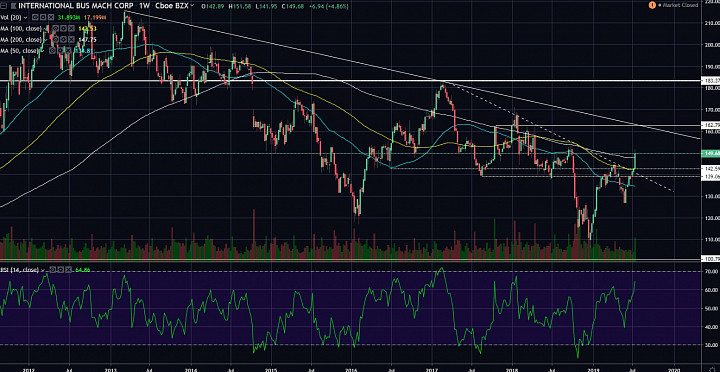
Task: Click the orange market status warning icon
Action: tap(652, 5)
